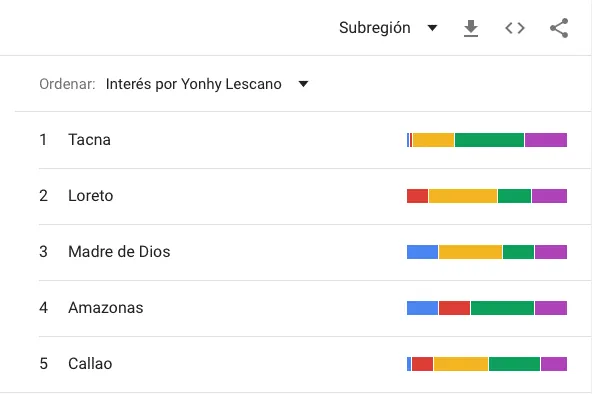This screenshot has width=592, height=394.
Task: Open the Subregión selector label
Action: pyautogui.click(x=375, y=28)
